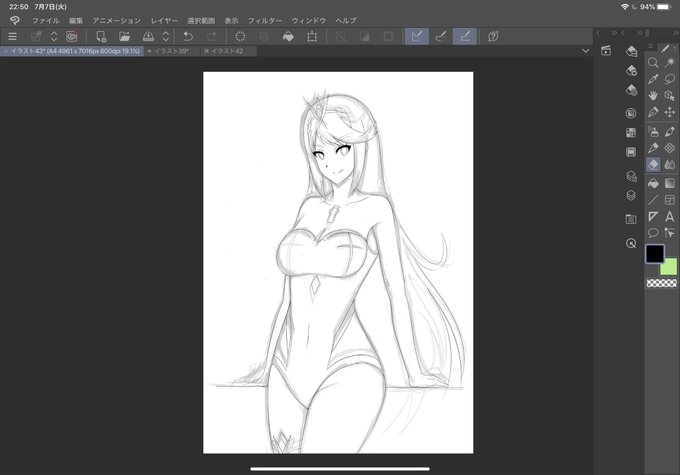This screenshot has height=475, width=680.
Task: Select the Move layer tool
Action: (670, 112)
